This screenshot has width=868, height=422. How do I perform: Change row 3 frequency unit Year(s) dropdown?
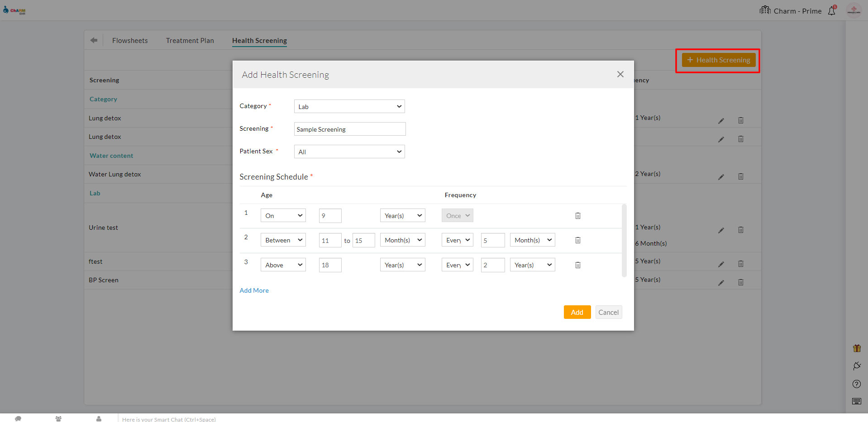pyautogui.click(x=532, y=265)
